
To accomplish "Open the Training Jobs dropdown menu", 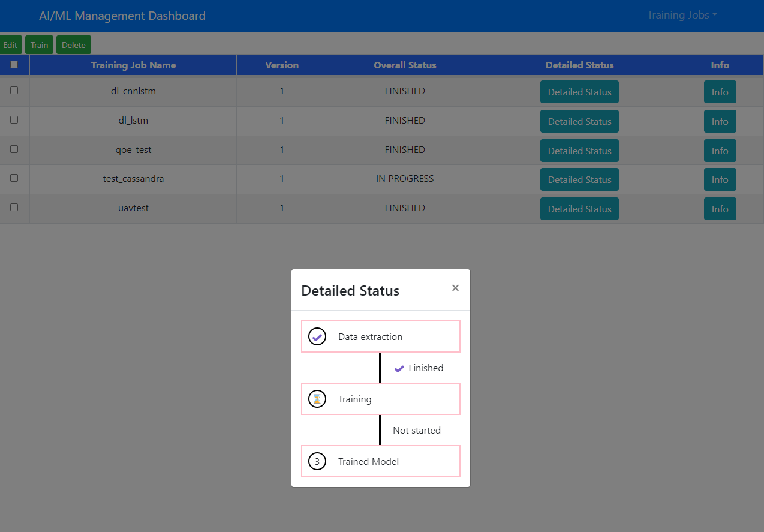I will pos(682,15).
